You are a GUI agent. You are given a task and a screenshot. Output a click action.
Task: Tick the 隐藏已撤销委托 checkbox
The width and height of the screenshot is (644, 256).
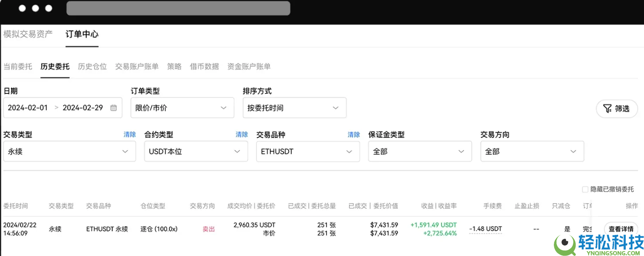(x=585, y=189)
